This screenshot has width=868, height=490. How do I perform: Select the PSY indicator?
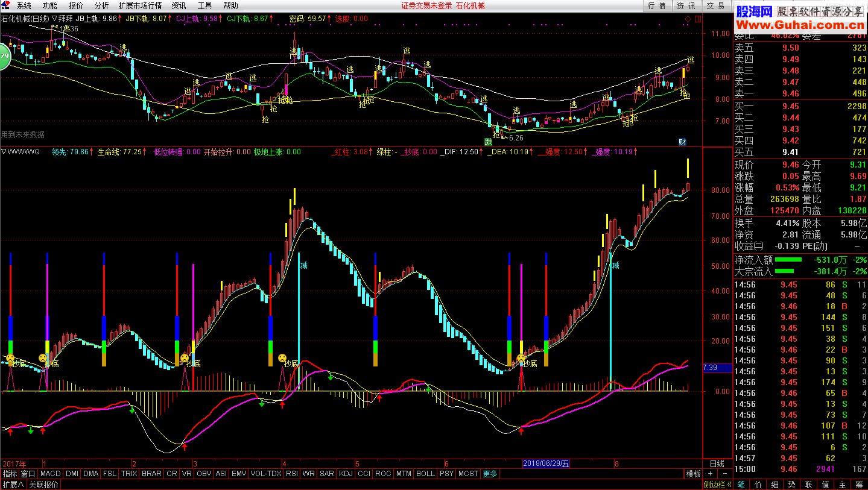(x=446, y=474)
